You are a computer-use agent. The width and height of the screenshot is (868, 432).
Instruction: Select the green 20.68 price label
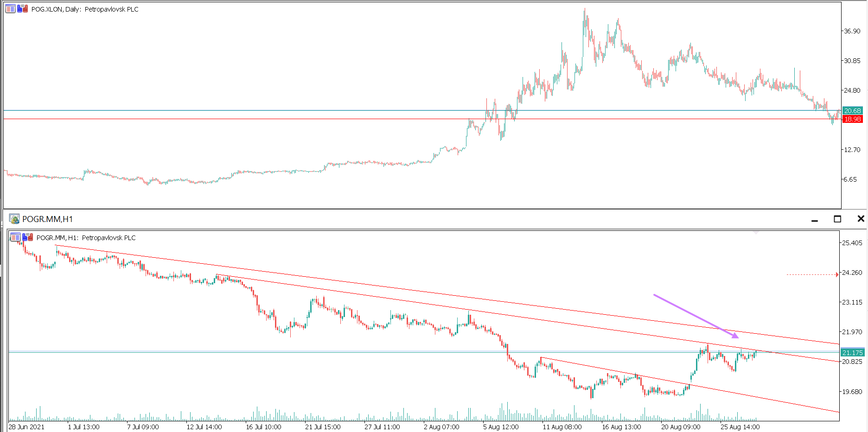coord(852,111)
